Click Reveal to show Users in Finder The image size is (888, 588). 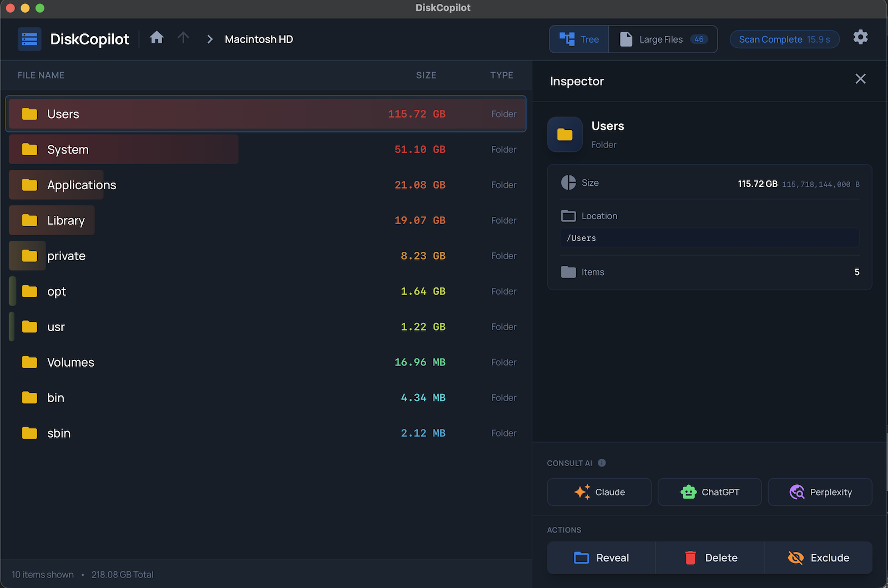point(601,557)
